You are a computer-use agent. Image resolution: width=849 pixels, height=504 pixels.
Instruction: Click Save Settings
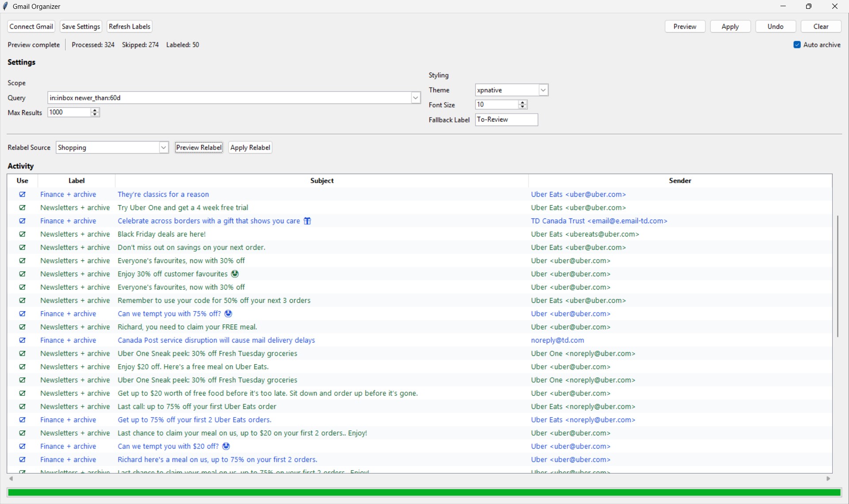point(80,27)
